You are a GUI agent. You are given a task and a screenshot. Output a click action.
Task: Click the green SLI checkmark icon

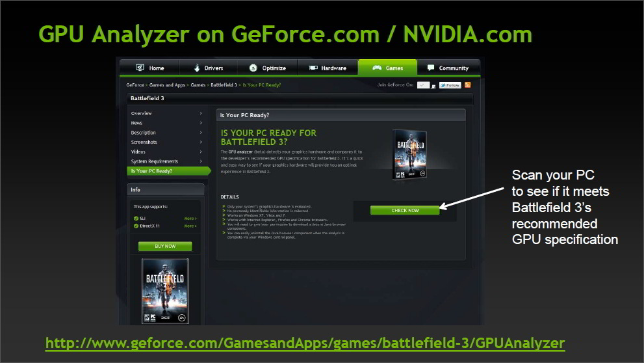[x=136, y=219]
